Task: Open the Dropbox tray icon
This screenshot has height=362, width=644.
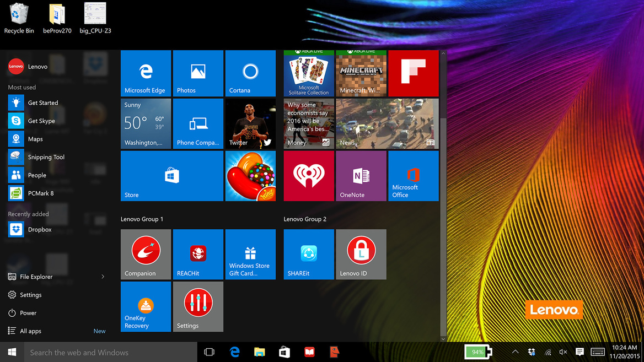Action: (x=532, y=352)
